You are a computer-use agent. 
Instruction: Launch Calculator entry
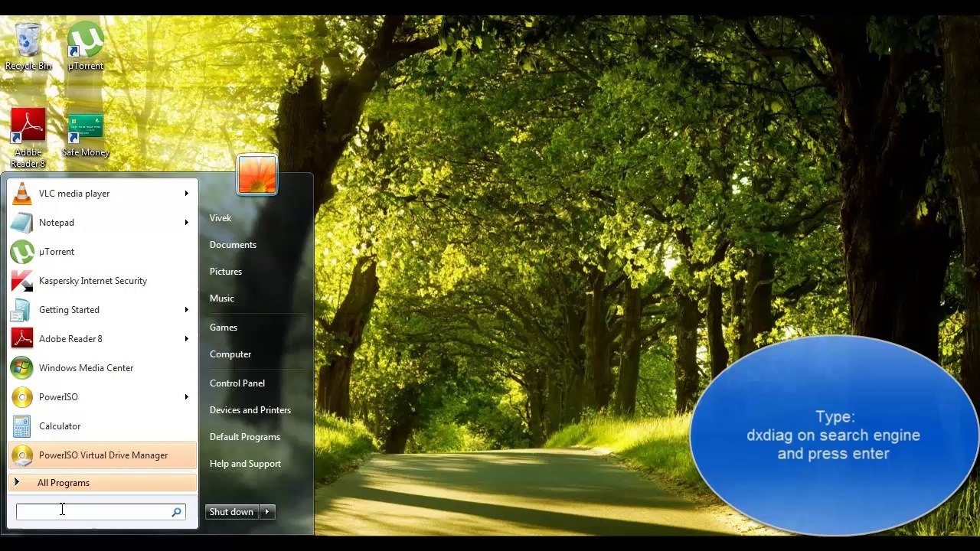(x=103, y=426)
